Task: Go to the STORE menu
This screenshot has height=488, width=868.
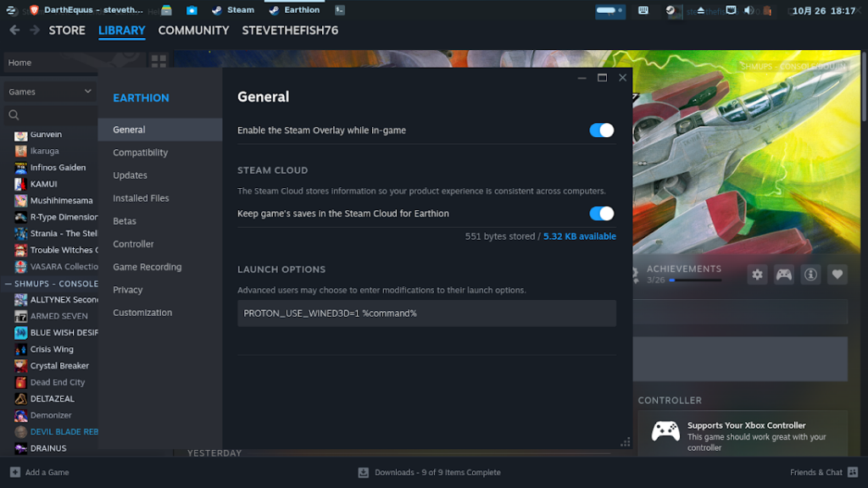Action: point(67,30)
